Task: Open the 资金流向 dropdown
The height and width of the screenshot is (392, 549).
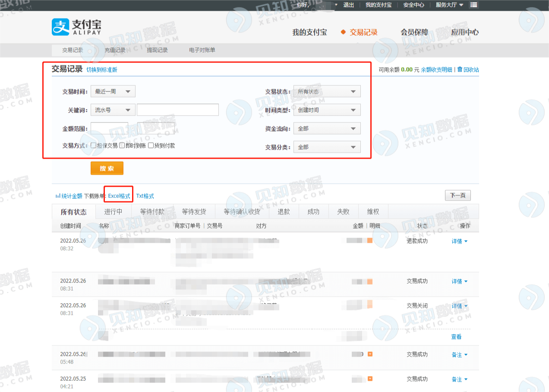Action: click(327, 129)
